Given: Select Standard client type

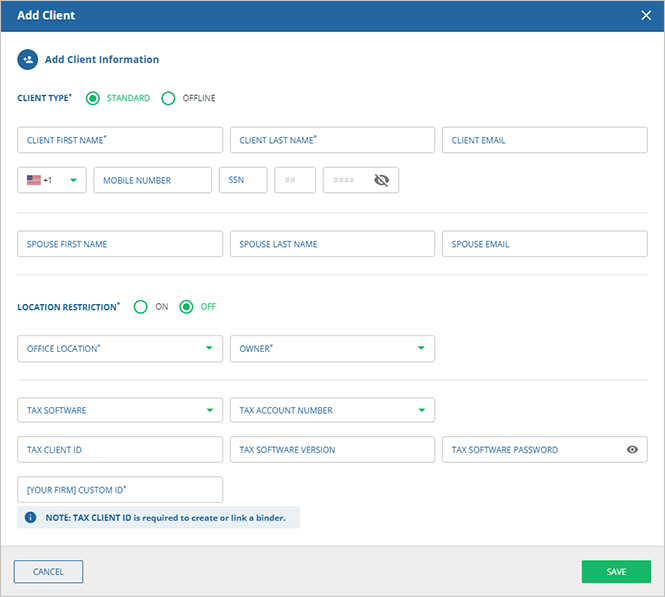Looking at the screenshot, I should coord(93,98).
